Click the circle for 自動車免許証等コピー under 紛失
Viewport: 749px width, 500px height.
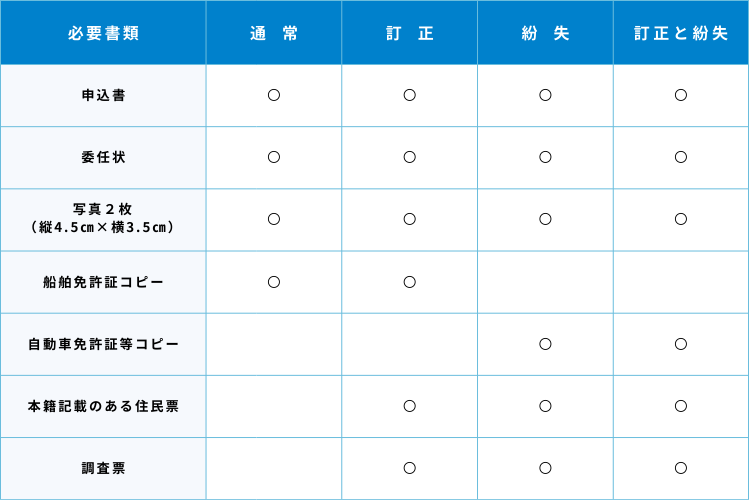pyautogui.click(x=545, y=343)
